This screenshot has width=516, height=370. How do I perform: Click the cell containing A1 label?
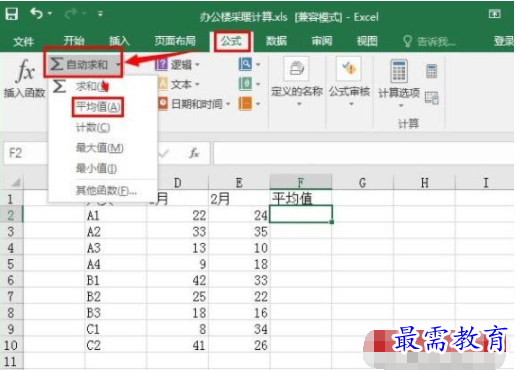[116, 215]
